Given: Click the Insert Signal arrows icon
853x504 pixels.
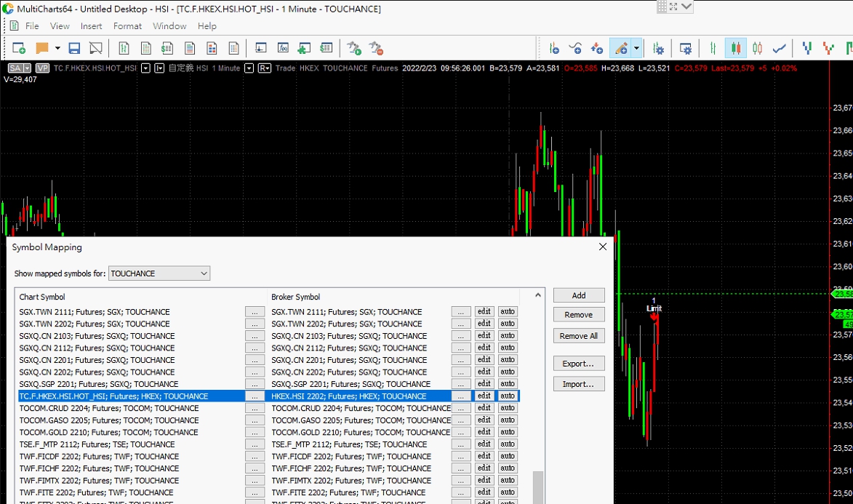Looking at the screenshot, I should 597,49.
